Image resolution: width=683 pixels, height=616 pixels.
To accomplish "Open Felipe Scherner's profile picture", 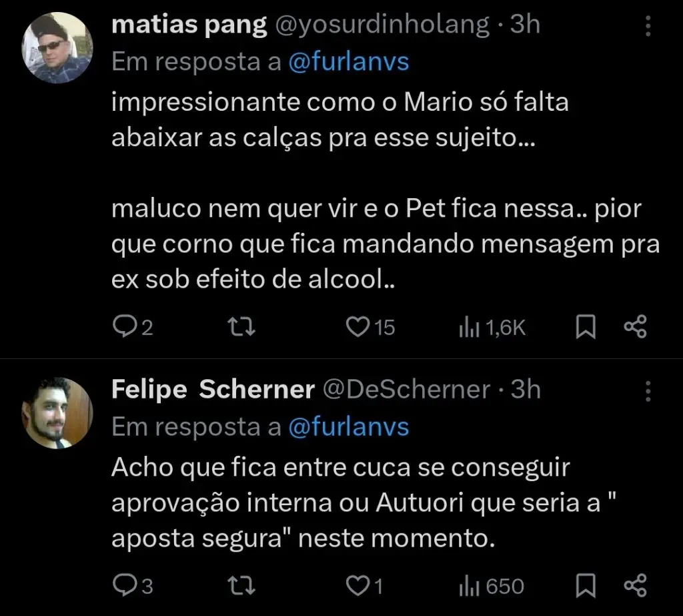I will 57,412.
